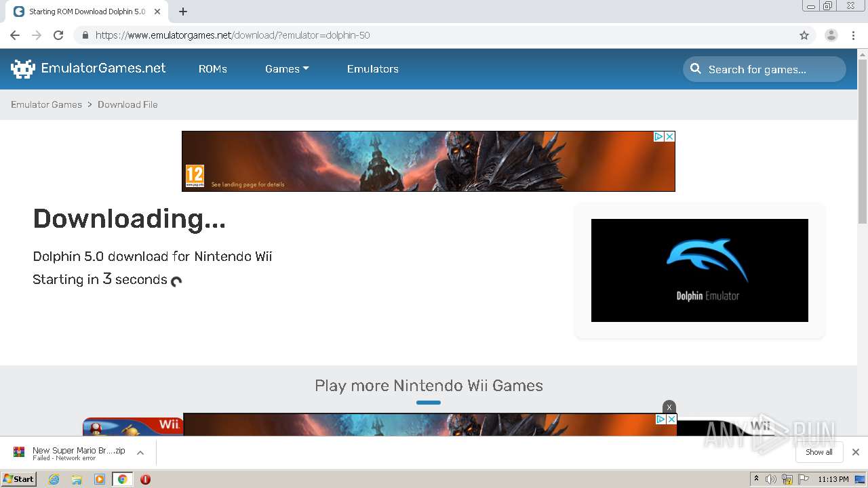Click Dolphin 5.0 download for Nintendo Wii text
Screen dimensions: 868x488
[153, 256]
